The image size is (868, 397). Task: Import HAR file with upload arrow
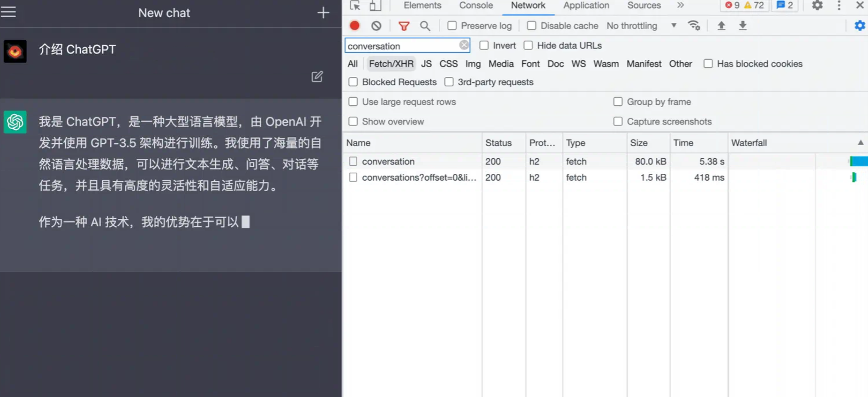pyautogui.click(x=721, y=25)
